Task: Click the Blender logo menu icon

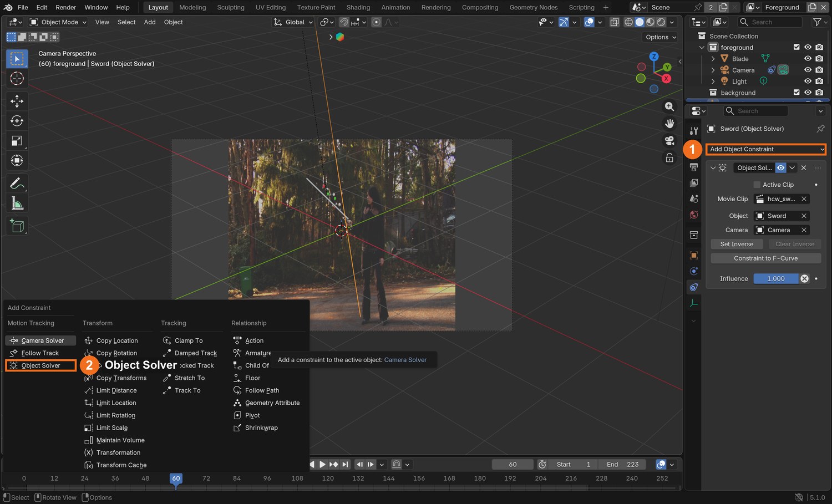Action: [8, 7]
